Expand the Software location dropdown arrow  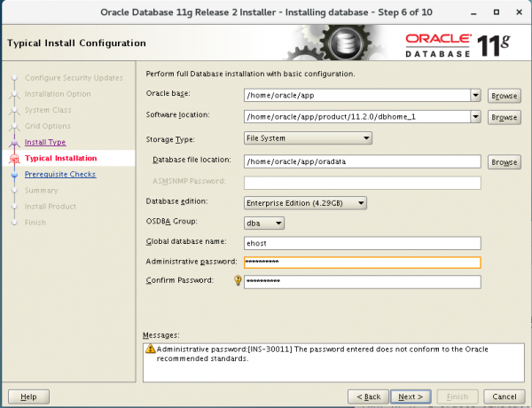click(x=475, y=116)
